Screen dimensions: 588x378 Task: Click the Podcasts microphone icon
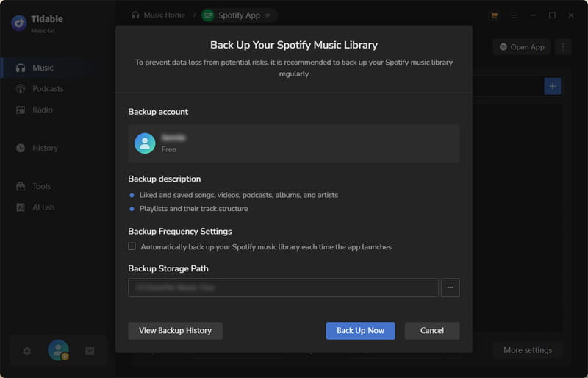21,88
